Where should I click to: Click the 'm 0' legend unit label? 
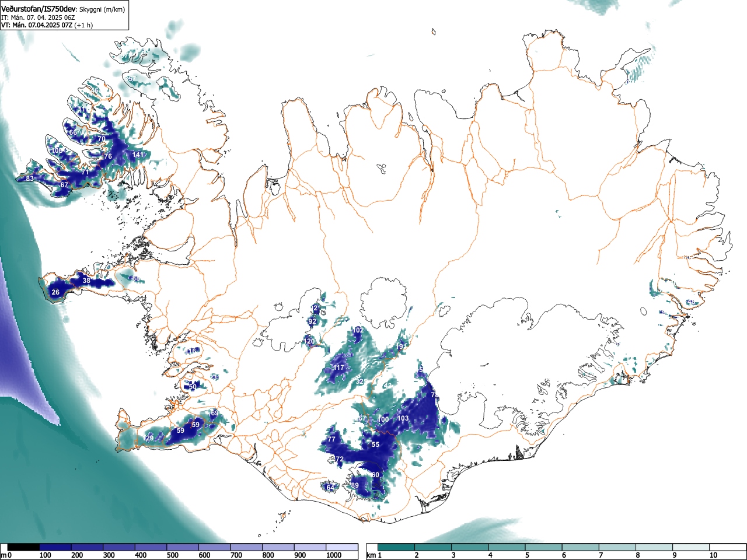pos(6,555)
